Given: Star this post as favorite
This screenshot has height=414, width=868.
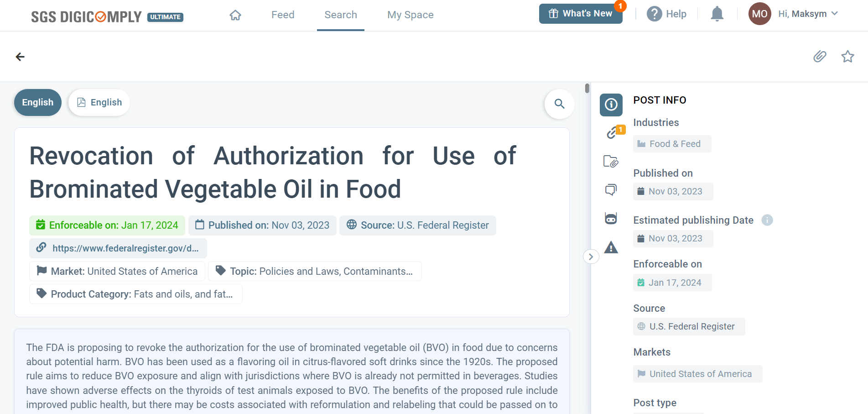Looking at the screenshot, I should [847, 57].
